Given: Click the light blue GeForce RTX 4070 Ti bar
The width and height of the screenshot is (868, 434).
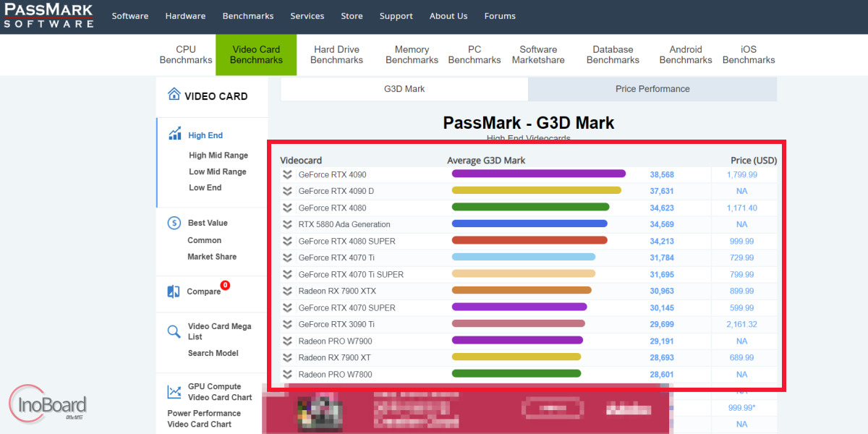Looking at the screenshot, I should (523, 257).
